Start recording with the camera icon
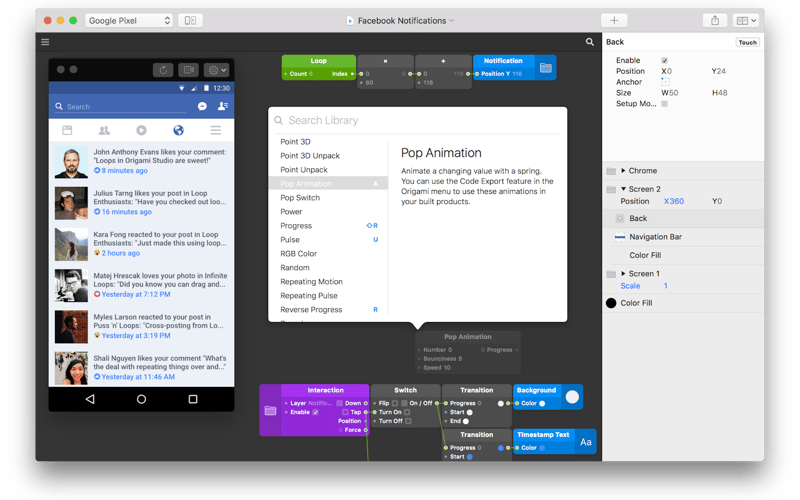Image resolution: width=800 pixels, height=500 pixels. (x=188, y=70)
